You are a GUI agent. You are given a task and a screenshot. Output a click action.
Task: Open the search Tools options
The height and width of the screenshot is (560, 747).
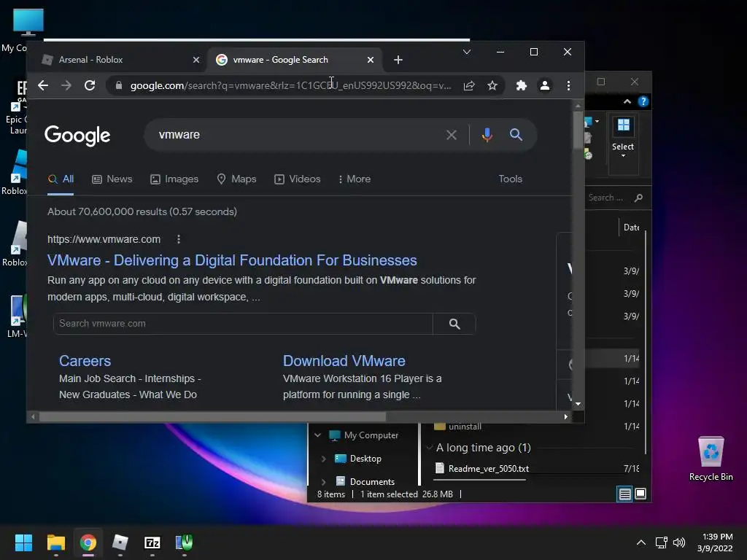(x=510, y=179)
